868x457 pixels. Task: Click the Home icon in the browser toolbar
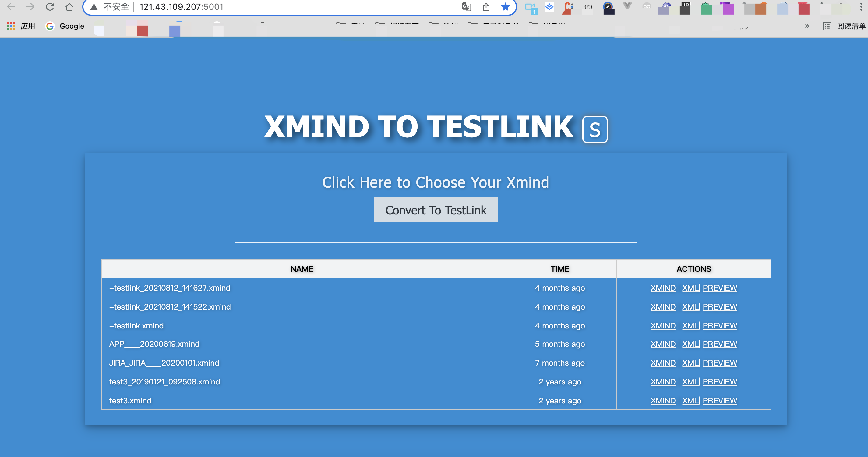click(x=69, y=7)
